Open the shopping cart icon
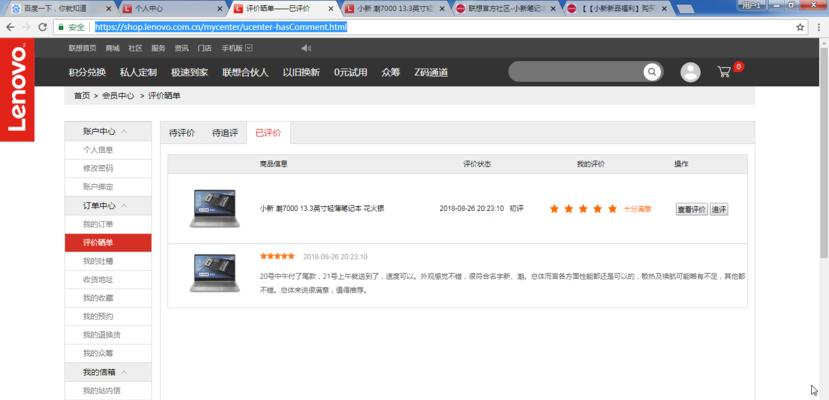The image size is (829, 400). pos(724,72)
